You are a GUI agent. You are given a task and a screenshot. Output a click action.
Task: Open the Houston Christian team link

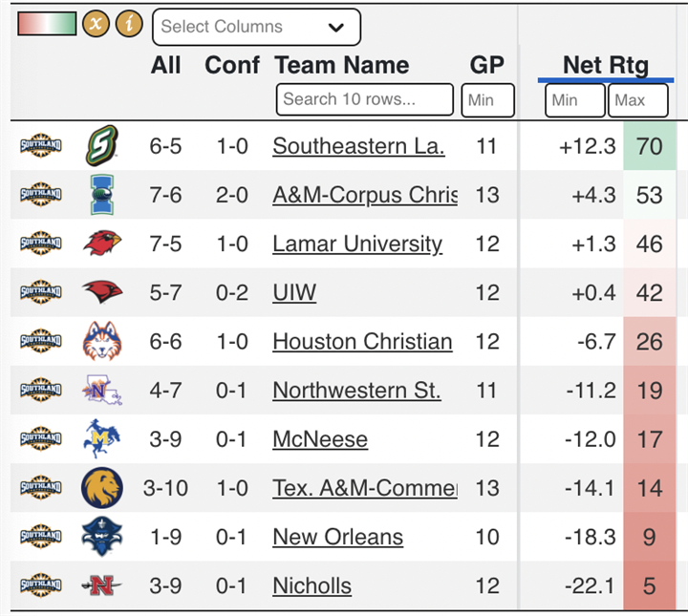[362, 342]
